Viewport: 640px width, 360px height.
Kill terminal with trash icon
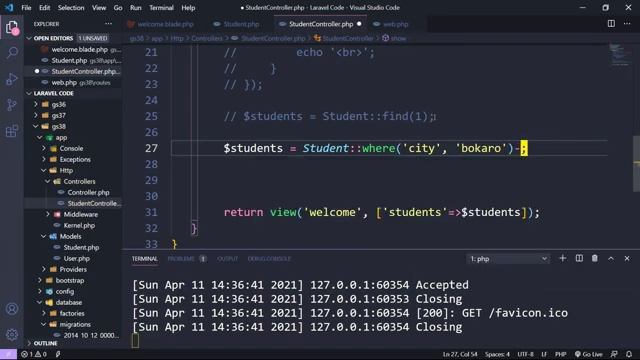coord(595,258)
